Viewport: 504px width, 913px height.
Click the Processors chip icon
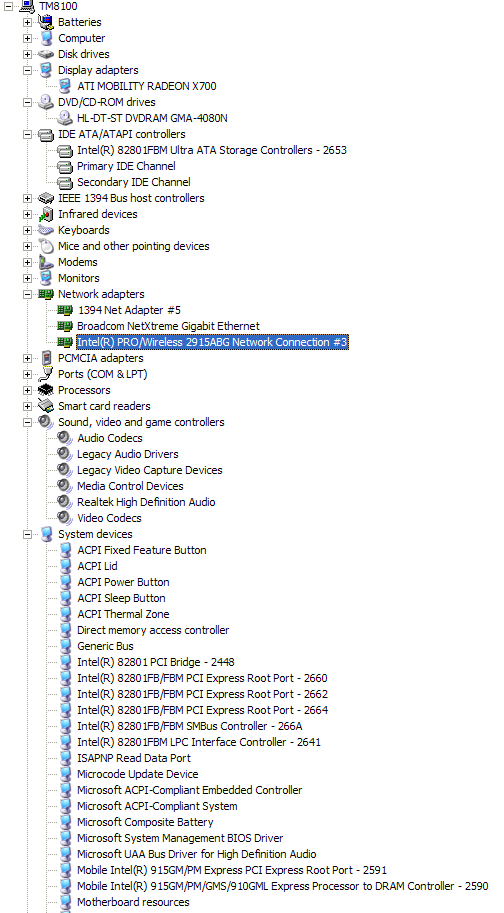pos(46,390)
